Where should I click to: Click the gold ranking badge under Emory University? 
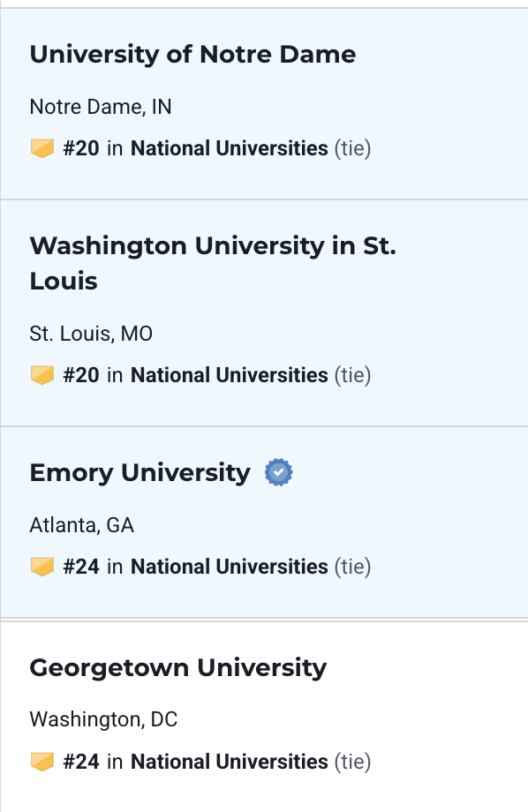(x=42, y=567)
